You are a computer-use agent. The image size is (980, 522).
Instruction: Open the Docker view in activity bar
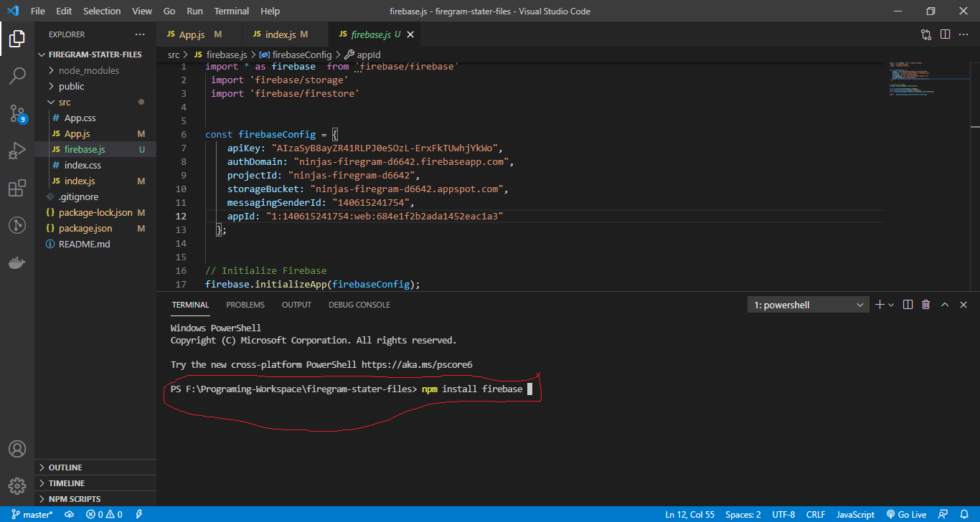17,262
